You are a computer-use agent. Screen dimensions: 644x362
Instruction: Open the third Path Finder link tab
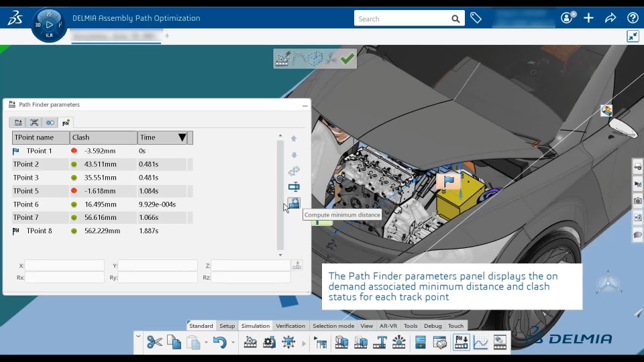pos(50,122)
